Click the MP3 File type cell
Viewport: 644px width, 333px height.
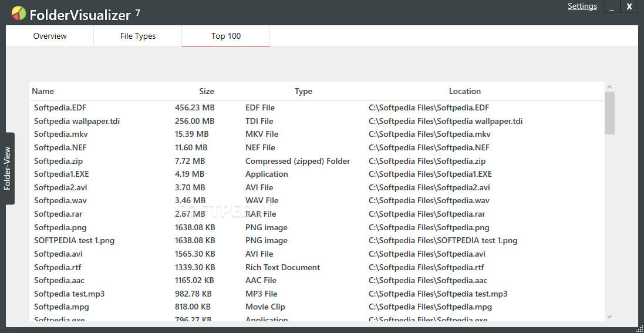point(261,294)
